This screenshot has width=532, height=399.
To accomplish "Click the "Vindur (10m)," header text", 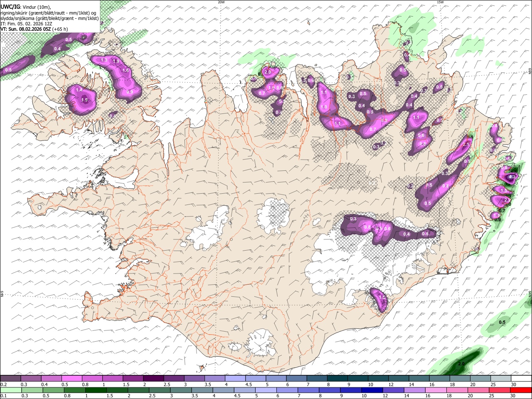I will coord(37,7).
